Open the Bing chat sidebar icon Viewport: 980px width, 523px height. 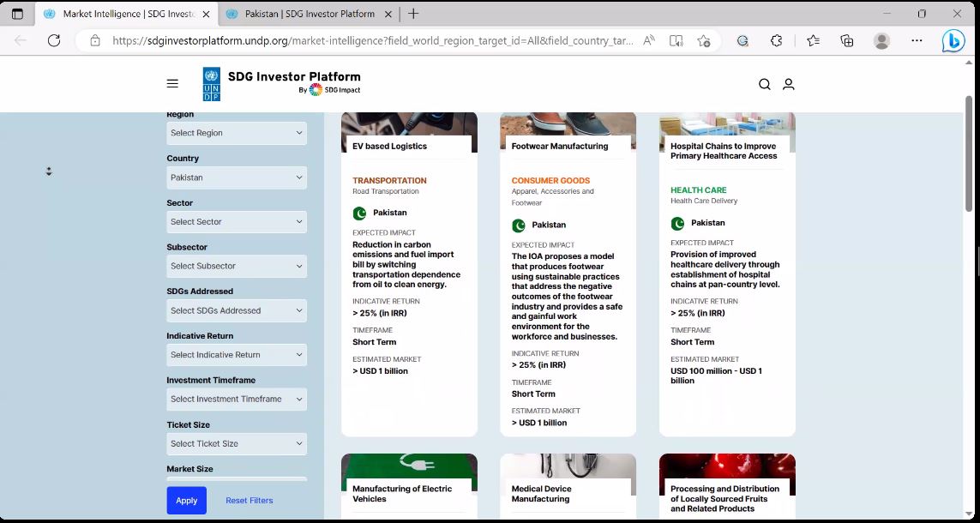coord(953,40)
